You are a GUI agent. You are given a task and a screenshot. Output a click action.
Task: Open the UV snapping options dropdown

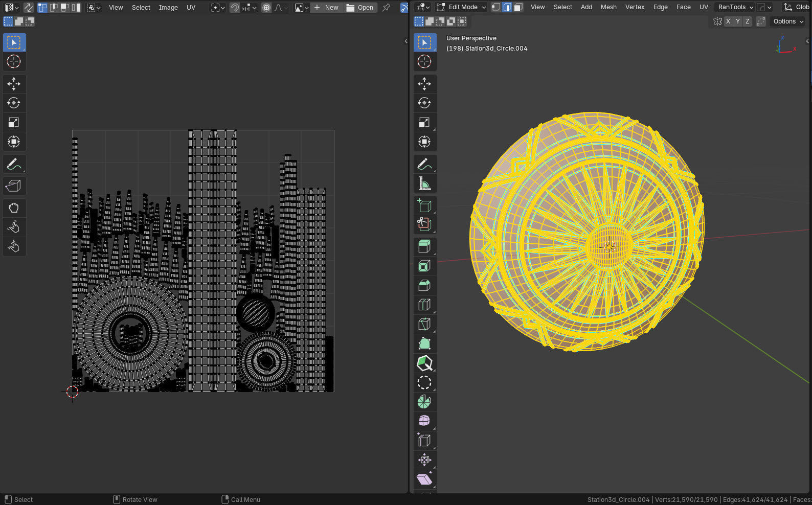[x=249, y=8]
